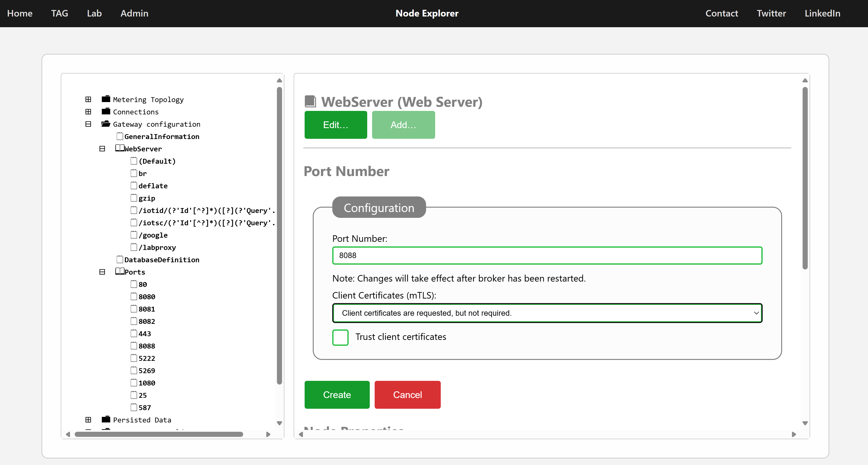Open the Contact menu link
The image size is (868, 465).
(x=722, y=13)
